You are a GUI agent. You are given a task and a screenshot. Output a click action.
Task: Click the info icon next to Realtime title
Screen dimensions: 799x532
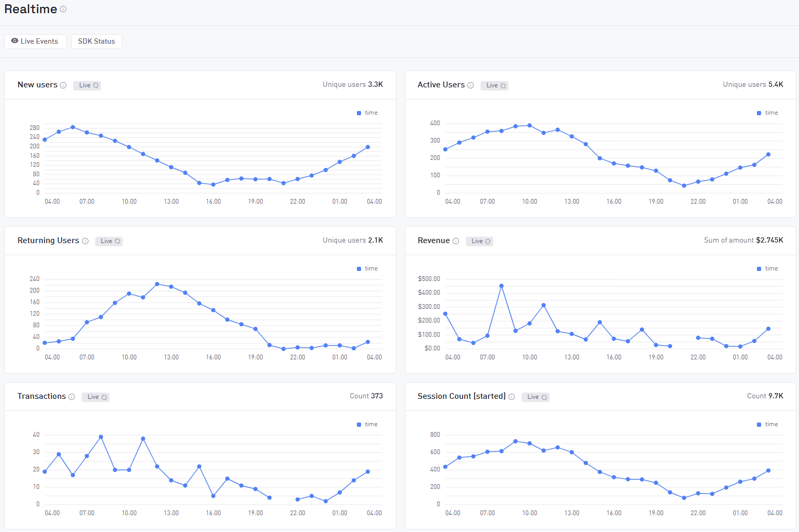63,9
